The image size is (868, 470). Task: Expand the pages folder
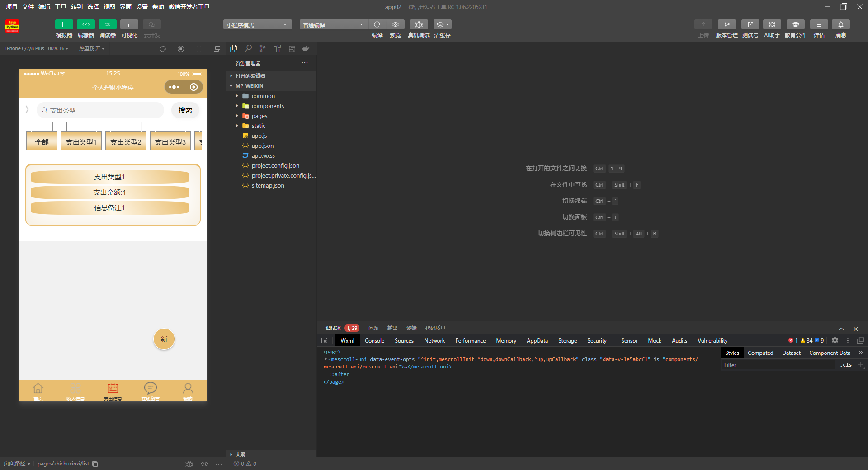point(271,116)
